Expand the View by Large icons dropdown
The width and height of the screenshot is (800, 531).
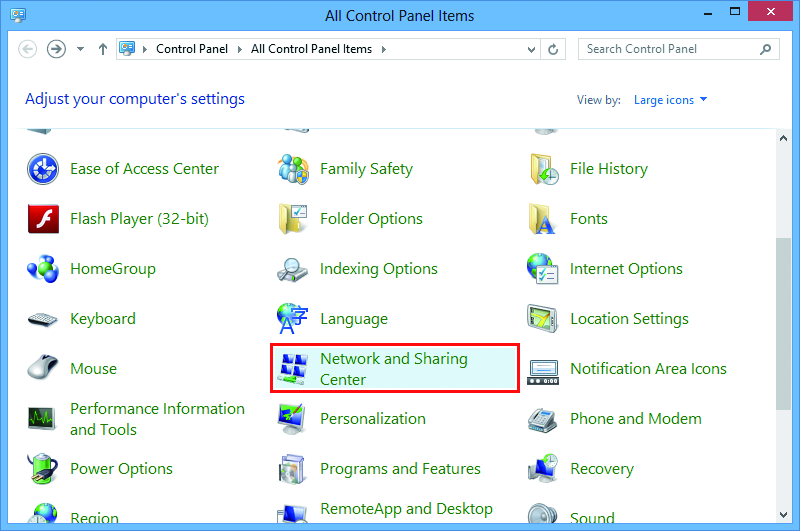click(x=670, y=100)
